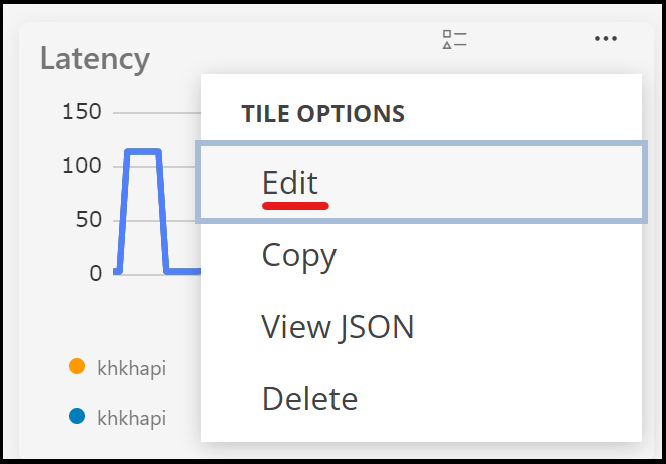Click the orange khhkhapi legend dot
The width and height of the screenshot is (666, 464).
click(x=77, y=367)
